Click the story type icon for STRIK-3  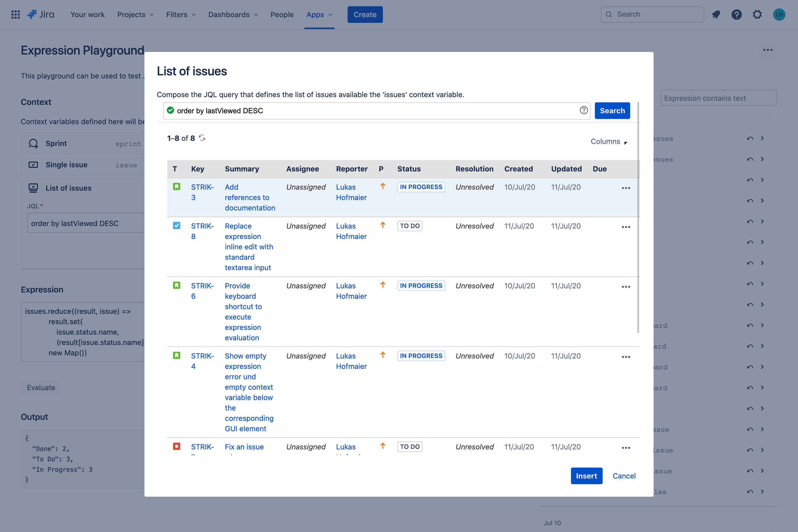(x=176, y=187)
